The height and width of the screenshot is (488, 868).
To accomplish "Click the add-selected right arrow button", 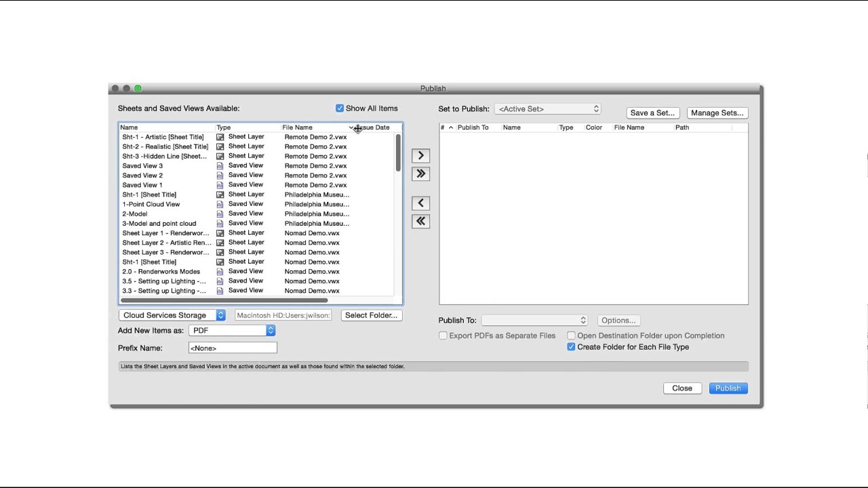I will [x=420, y=155].
